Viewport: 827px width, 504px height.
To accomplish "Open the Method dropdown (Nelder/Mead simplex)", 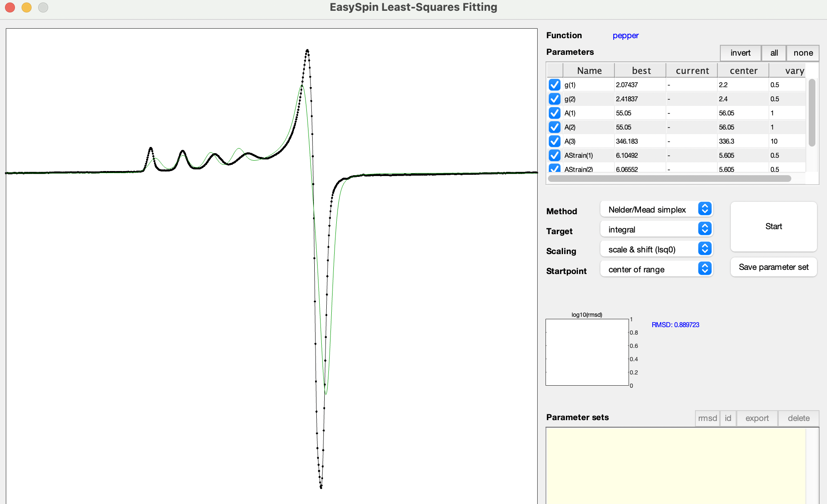I will point(656,209).
